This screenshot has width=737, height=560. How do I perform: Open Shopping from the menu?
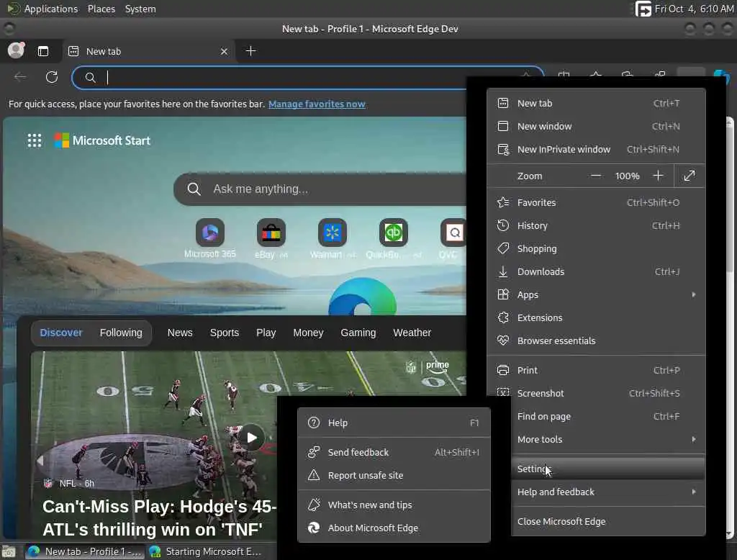pyautogui.click(x=596, y=248)
